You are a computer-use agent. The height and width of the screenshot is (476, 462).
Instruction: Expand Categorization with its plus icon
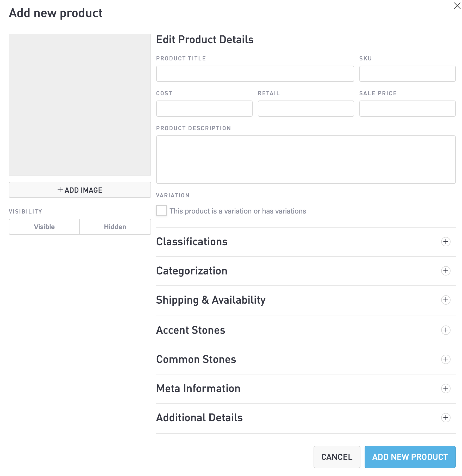coord(446,271)
